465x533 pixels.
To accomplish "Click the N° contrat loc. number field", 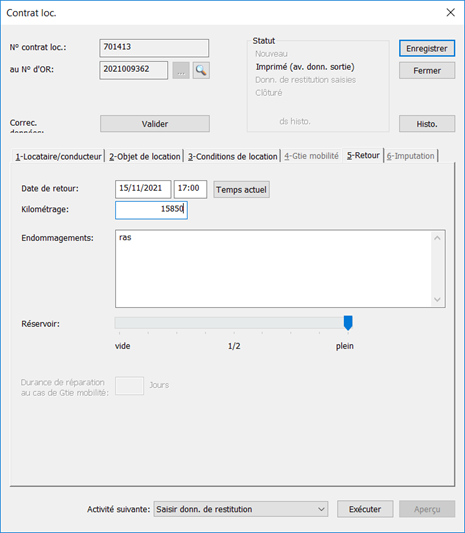I will tap(154, 48).
